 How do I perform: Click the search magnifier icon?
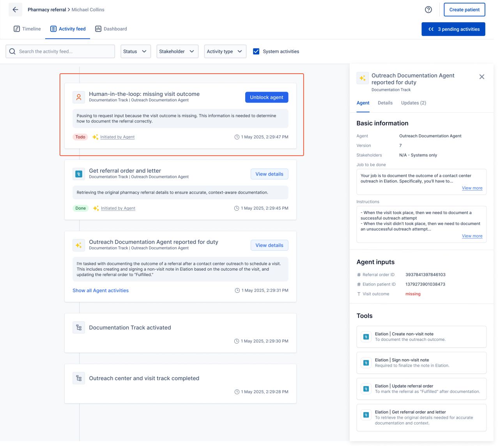(12, 51)
